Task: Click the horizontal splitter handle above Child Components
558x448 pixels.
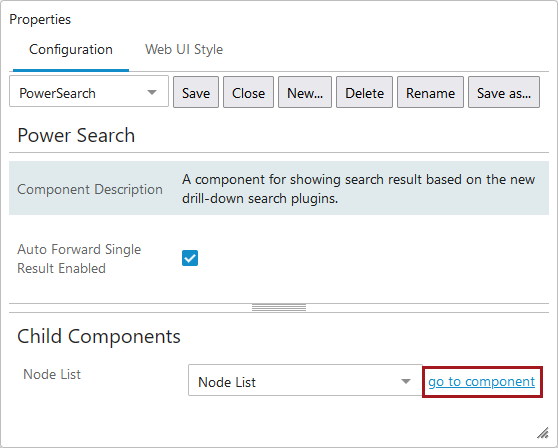Action: (x=279, y=307)
